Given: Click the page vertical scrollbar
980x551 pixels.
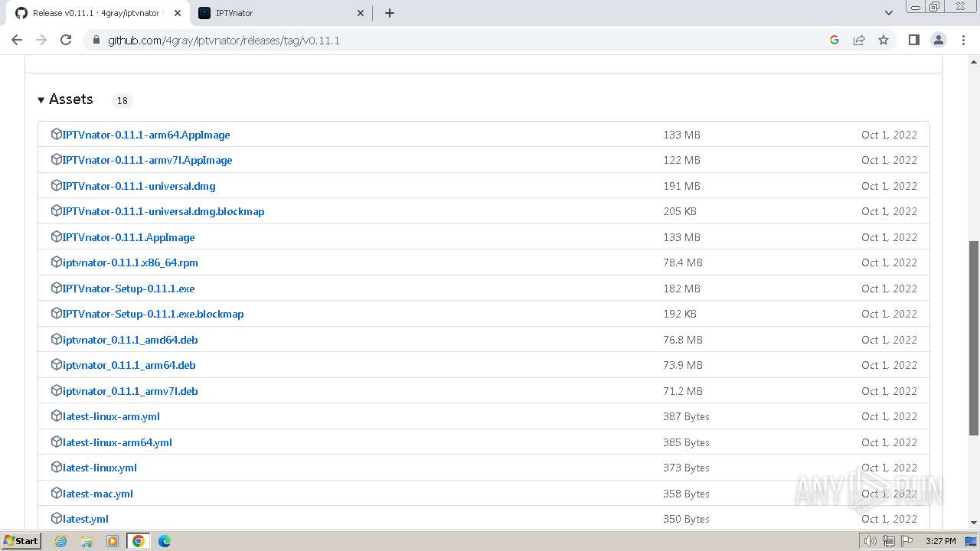Looking at the screenshot, I should pyautogui.click(x=974, y=338).
